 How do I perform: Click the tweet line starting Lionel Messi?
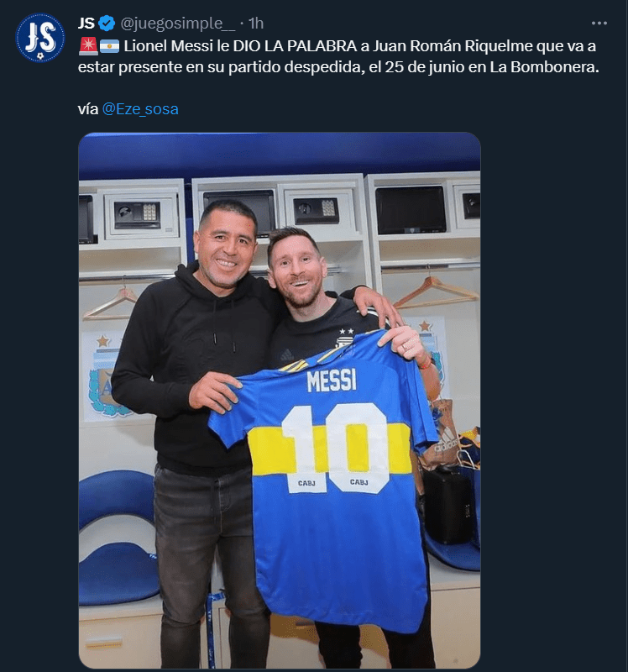[360, 46]
